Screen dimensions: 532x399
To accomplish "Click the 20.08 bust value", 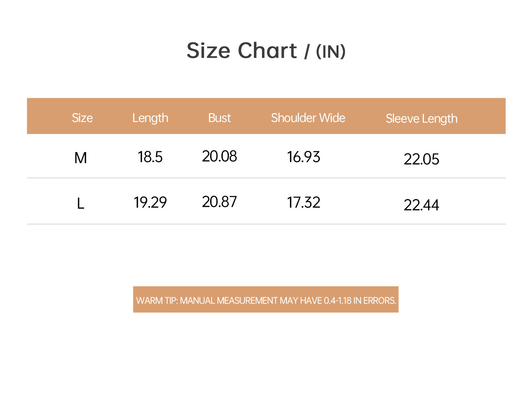I will [219, 156].
